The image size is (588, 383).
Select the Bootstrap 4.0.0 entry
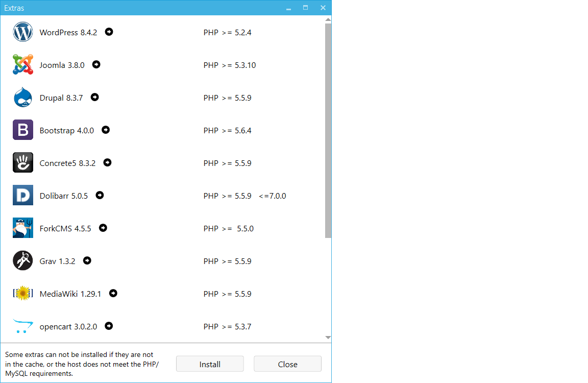[67, 131]
